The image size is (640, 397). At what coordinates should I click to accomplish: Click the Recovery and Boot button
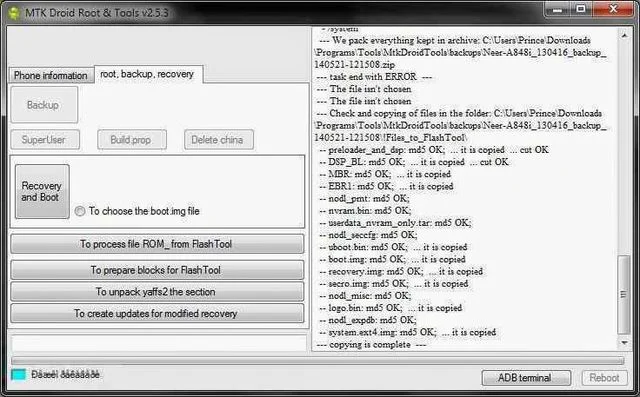click(42, 191)
